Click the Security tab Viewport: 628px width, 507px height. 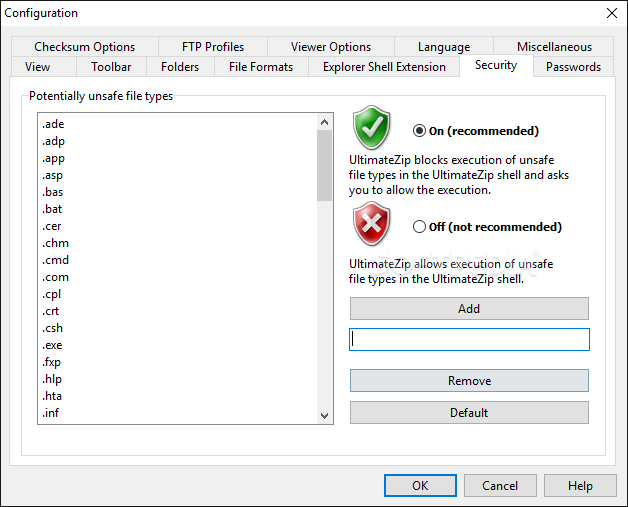[496, 65]
